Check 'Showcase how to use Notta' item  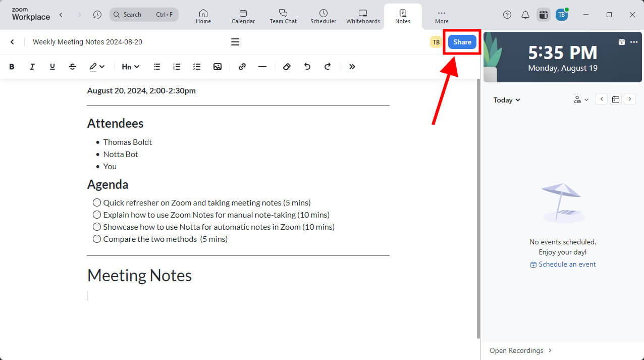pos(97,227)
